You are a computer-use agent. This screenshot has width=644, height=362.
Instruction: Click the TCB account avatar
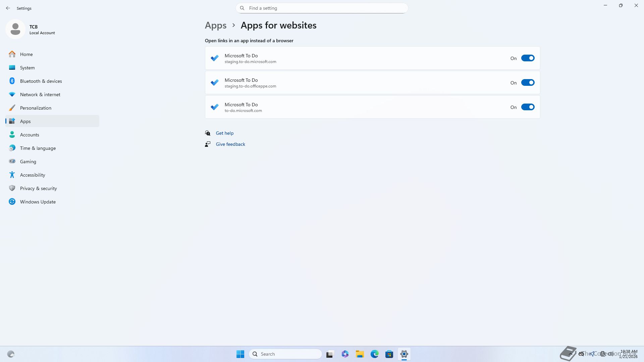pos(15,29)
